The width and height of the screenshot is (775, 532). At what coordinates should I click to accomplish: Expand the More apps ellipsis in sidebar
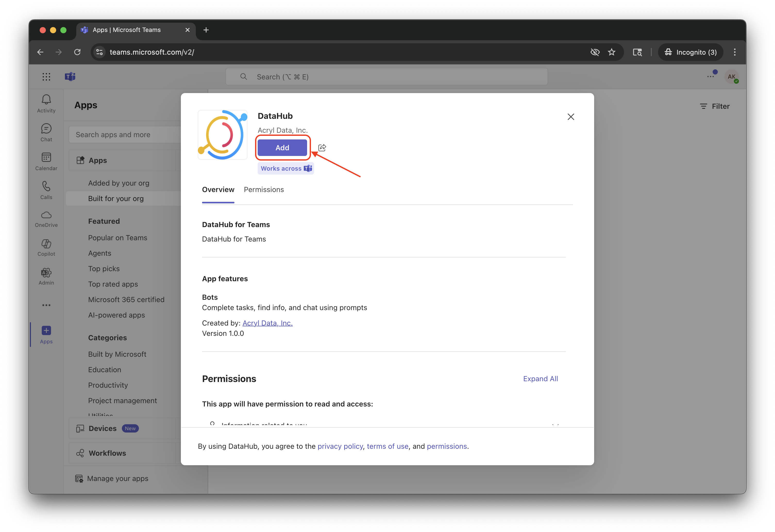pos(46,305)
